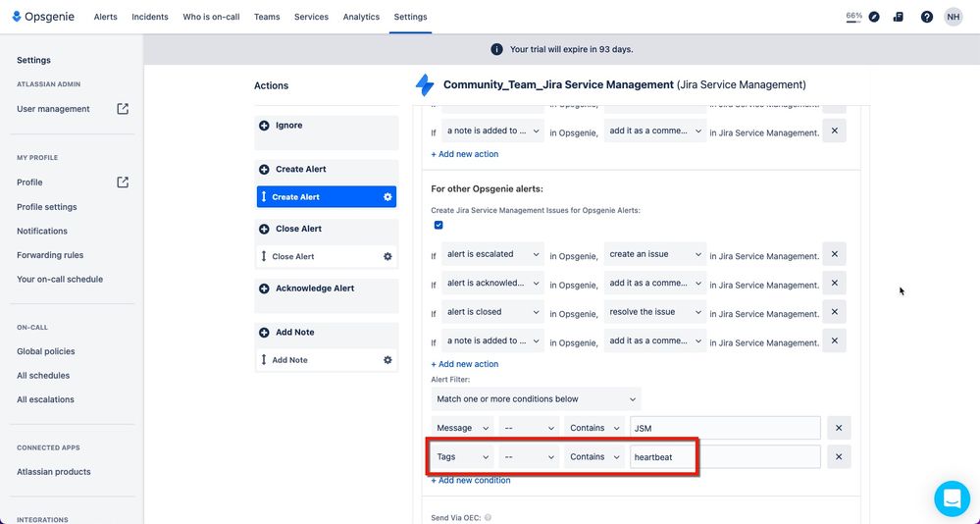This screenshot has width=980, height=524.
Task: Open the 'resolve the issue' action dropdown
Action: click(x=655, y=312)
